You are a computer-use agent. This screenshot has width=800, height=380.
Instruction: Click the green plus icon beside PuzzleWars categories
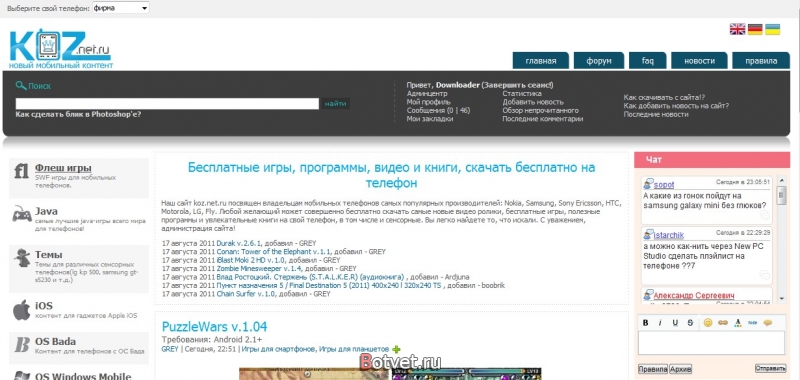point(396,349)
